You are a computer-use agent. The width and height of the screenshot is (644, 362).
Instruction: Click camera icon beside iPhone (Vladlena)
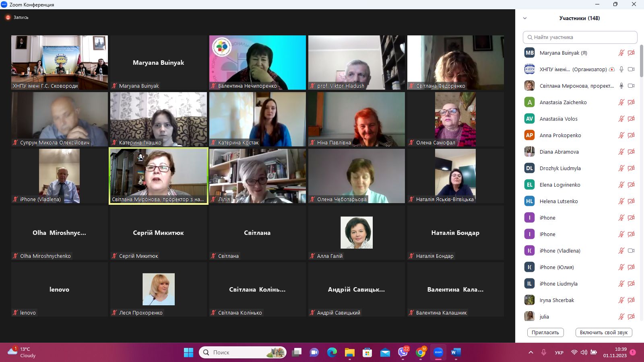(x=631, y=251)
